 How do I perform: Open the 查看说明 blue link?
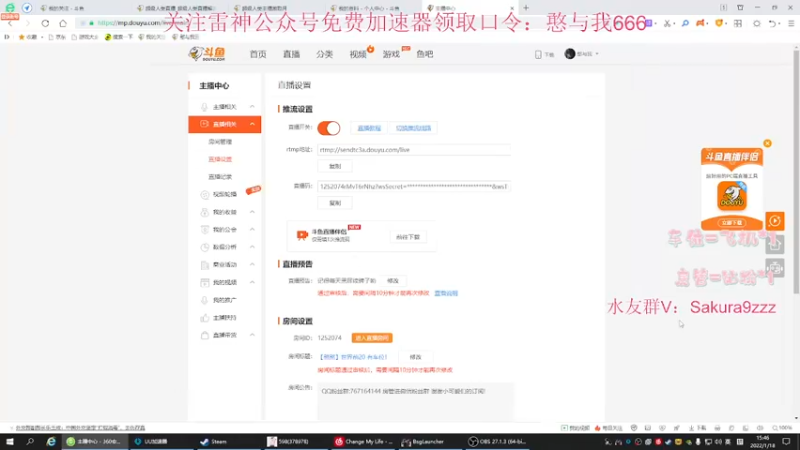[x=446, y=293]
